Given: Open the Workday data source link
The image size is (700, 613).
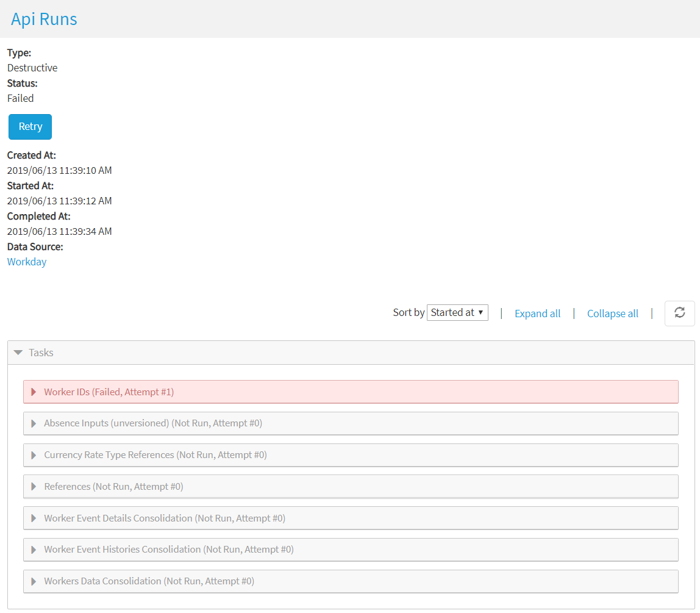Looking at the screenshot, I should click(x=27, y=262).
